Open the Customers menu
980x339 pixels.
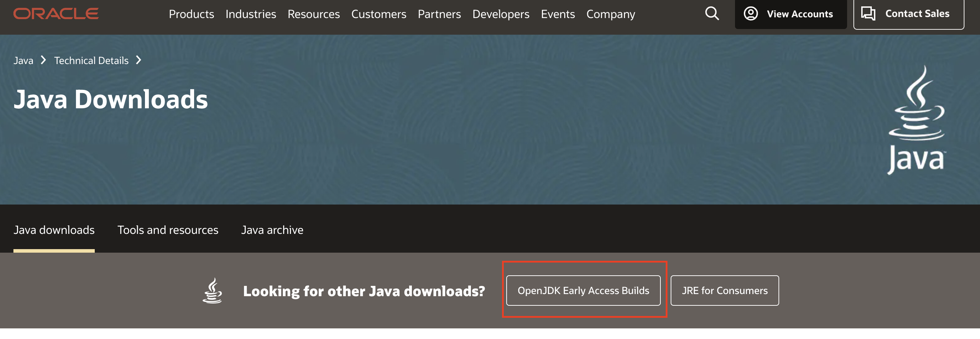coord(379,14)
